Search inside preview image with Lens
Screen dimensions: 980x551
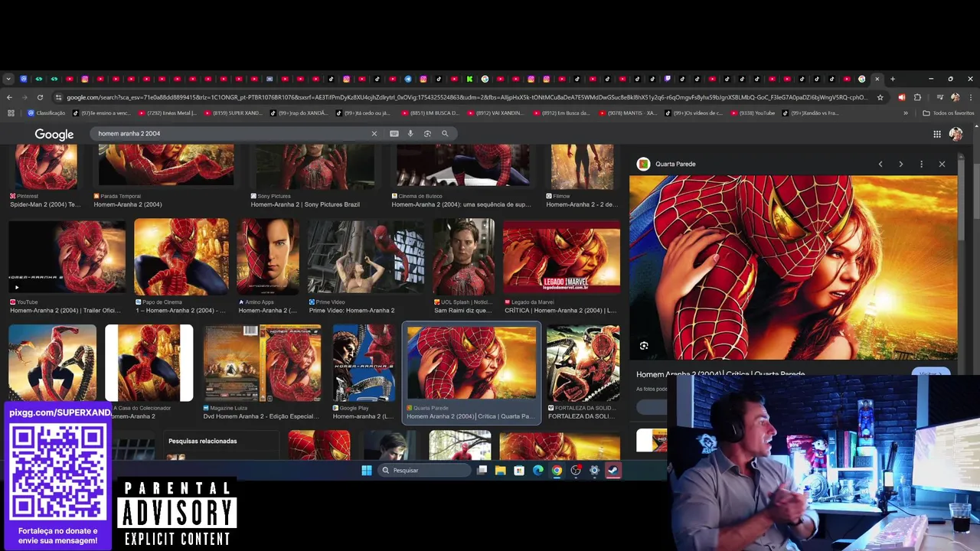(x=644, y=346)
